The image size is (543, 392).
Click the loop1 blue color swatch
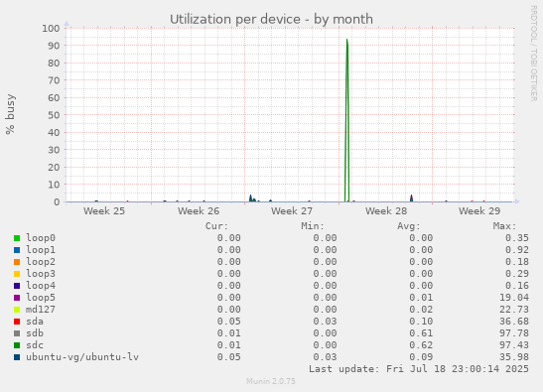pos(17,250)
